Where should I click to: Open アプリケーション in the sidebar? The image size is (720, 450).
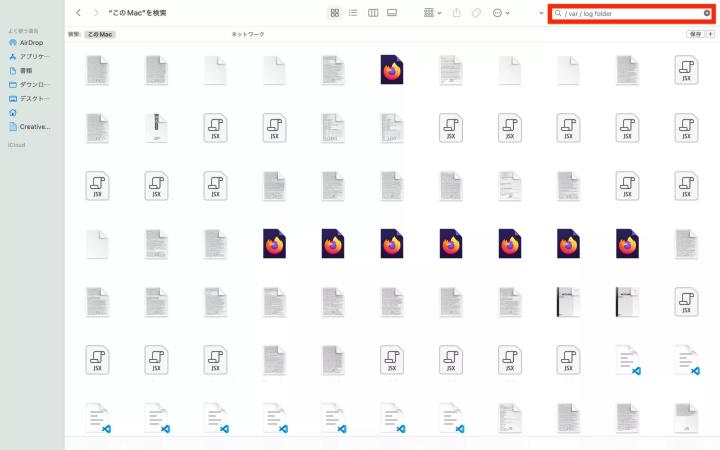pyautogui.click(x=29, y=56)
